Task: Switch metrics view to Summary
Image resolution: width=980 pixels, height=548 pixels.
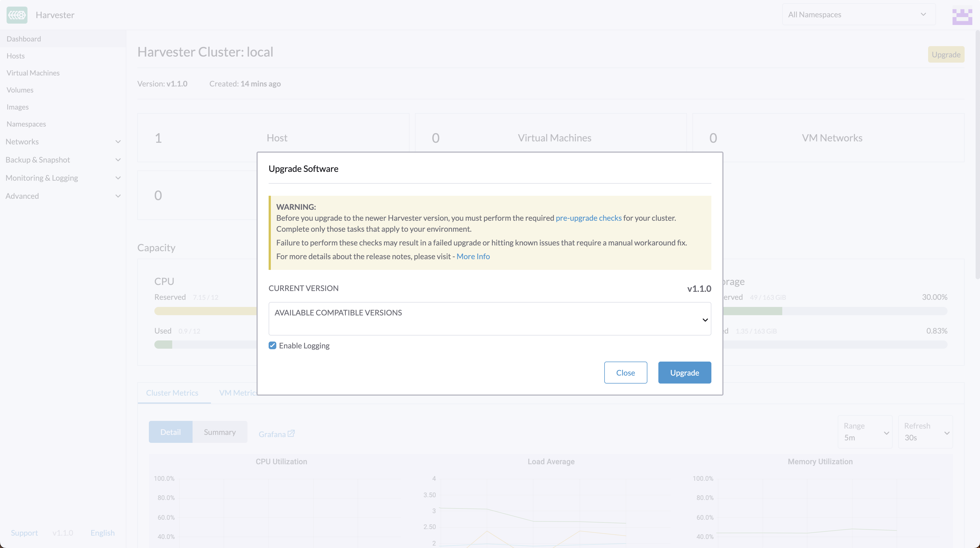Action: (219, 432)
